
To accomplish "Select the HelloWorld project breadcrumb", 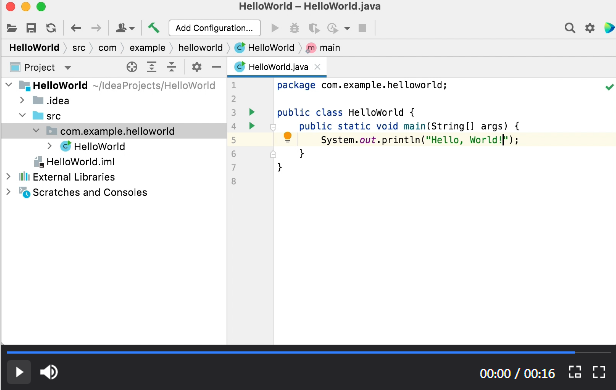I will pyautogui.click(x=34, y=48).
